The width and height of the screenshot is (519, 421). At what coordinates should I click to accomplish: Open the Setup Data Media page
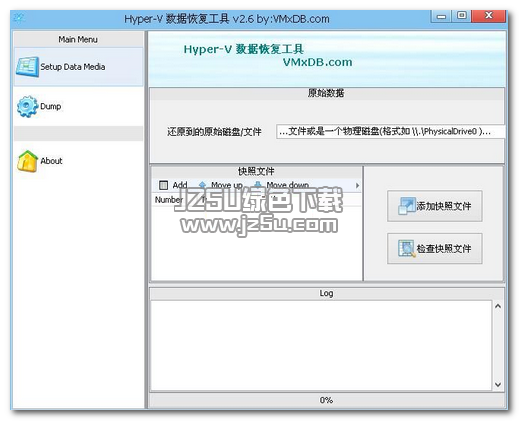[78, 67]
